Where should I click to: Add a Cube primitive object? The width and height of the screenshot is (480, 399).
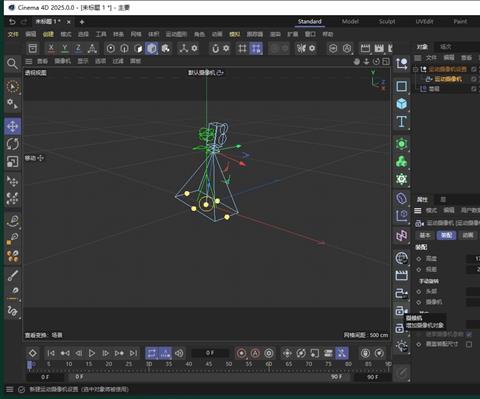(x=401, y=104)
